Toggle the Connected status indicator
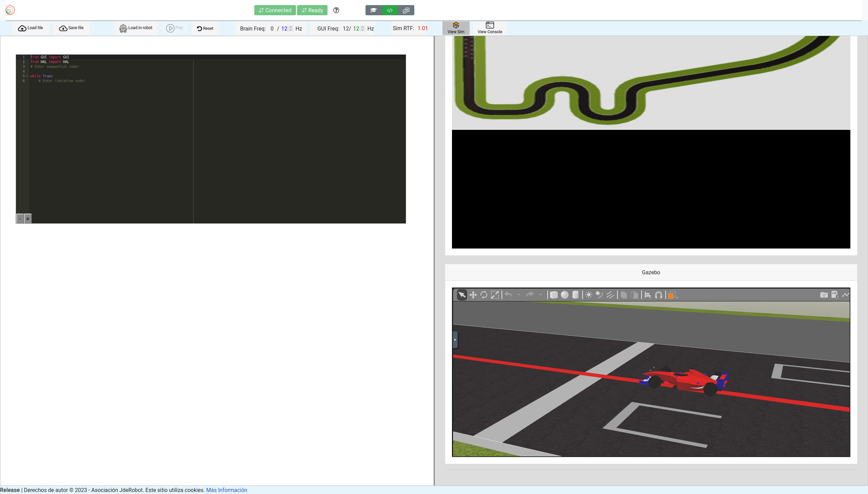 point(275,10)
